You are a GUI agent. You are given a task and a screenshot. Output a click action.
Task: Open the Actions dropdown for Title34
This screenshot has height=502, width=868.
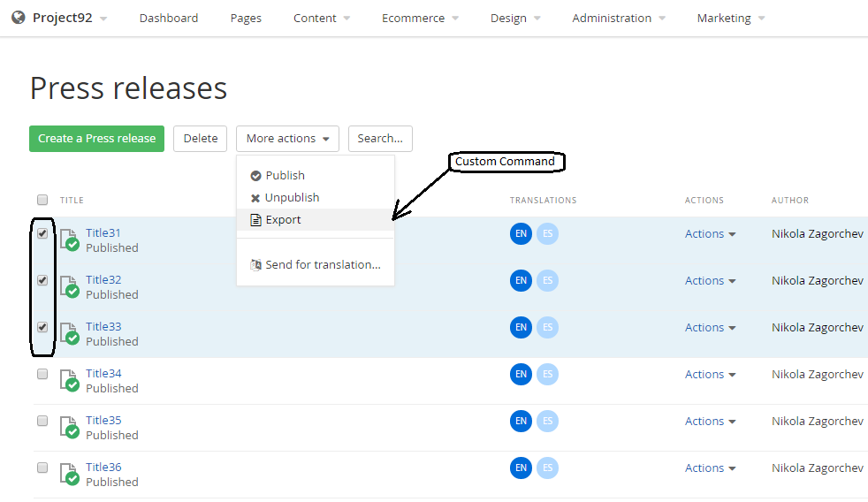pos(711,375)
